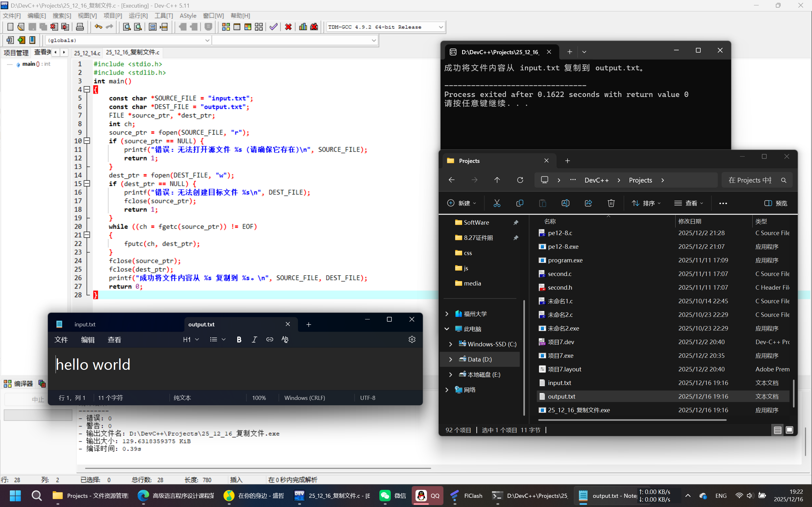Screen dimensions: 812x507
Task: Collapse the code fold at line 4
Action: [87, 89]
